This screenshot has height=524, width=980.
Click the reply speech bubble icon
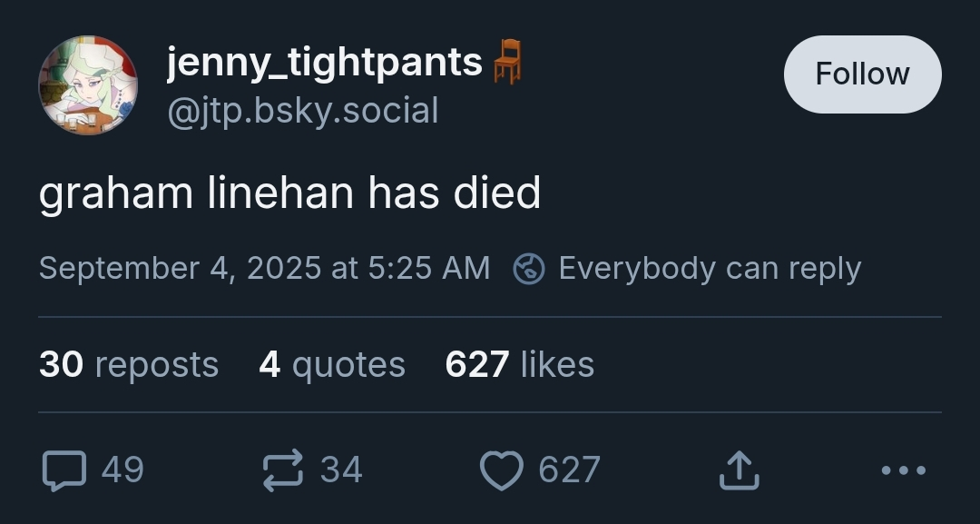click(x=64, y=470)
